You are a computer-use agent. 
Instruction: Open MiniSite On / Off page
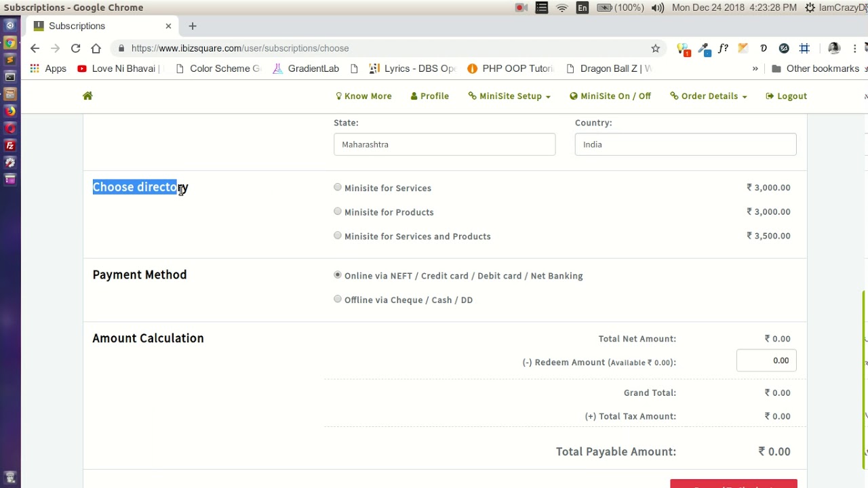(x=610, y=96)
